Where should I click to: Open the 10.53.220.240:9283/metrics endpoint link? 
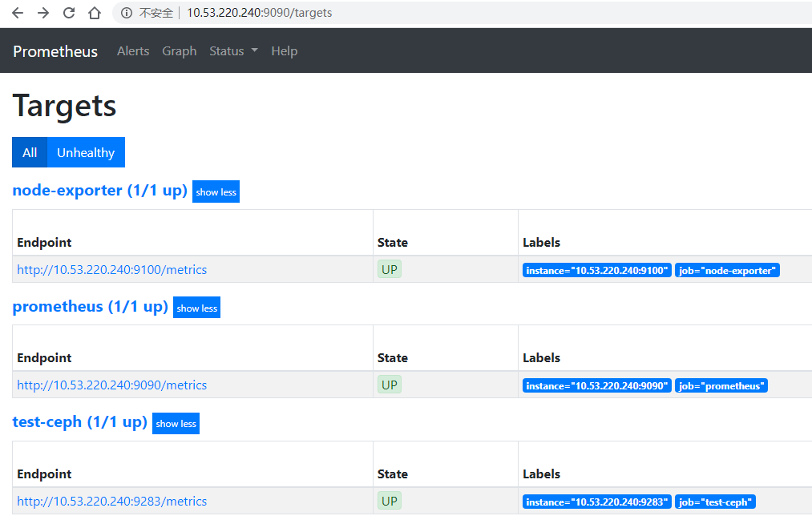tap(112, 501)
